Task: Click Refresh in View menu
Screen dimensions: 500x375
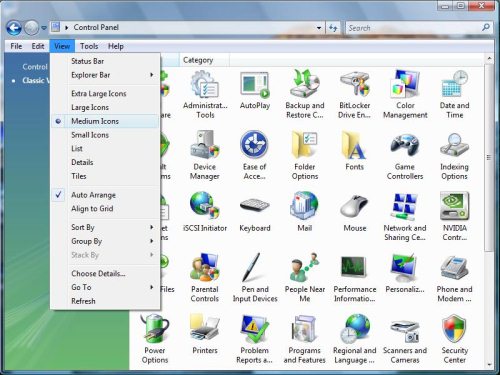Action: [105, 301]
